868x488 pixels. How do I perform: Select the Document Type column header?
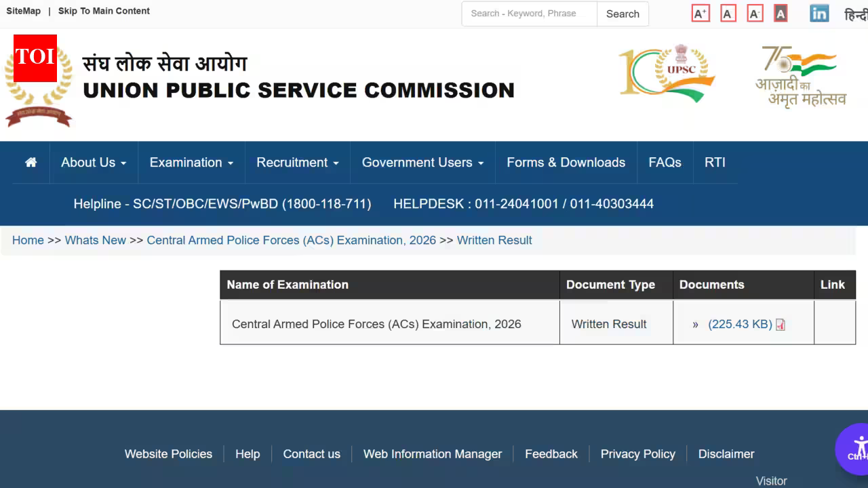pos(616,285)
